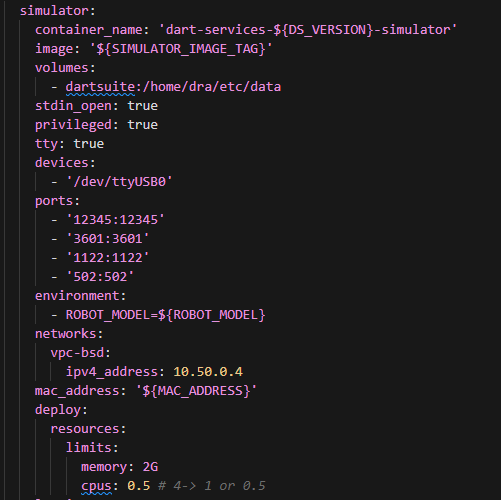Click the container_name key

coord(89,30)
